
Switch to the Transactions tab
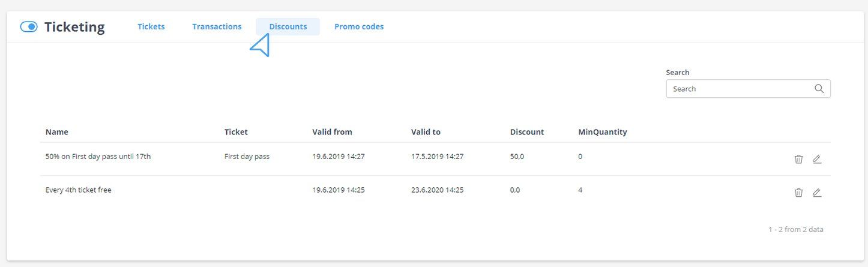[x=217, y=26]
